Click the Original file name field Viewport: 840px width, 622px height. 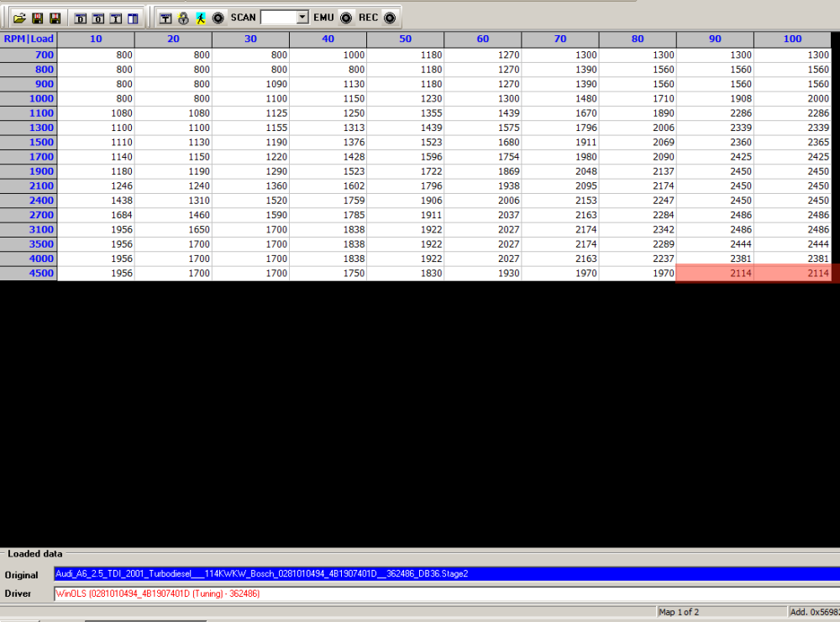point(447,574)
